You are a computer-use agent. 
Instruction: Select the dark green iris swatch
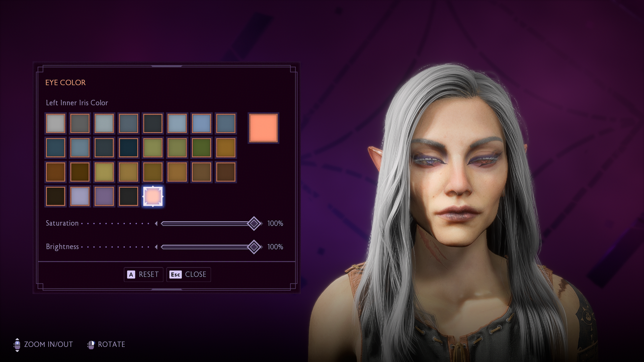click(201, 148)
